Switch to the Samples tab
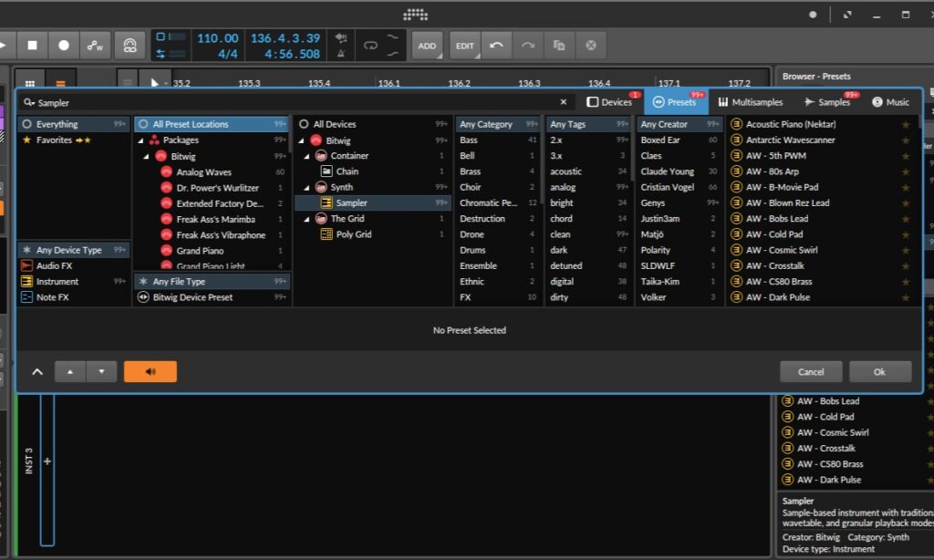This screenshot has height=560, width=934. [x=828, y=102]
